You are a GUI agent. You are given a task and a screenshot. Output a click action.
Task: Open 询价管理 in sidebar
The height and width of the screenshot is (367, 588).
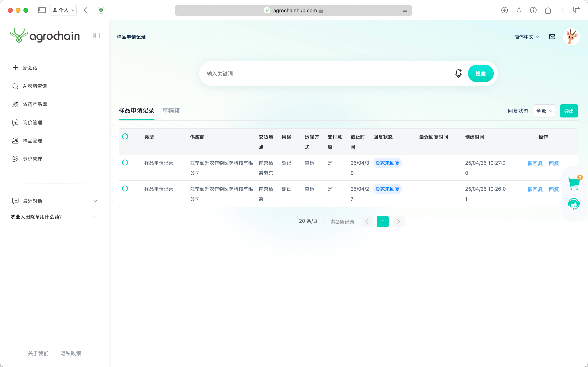coord(32,123)
